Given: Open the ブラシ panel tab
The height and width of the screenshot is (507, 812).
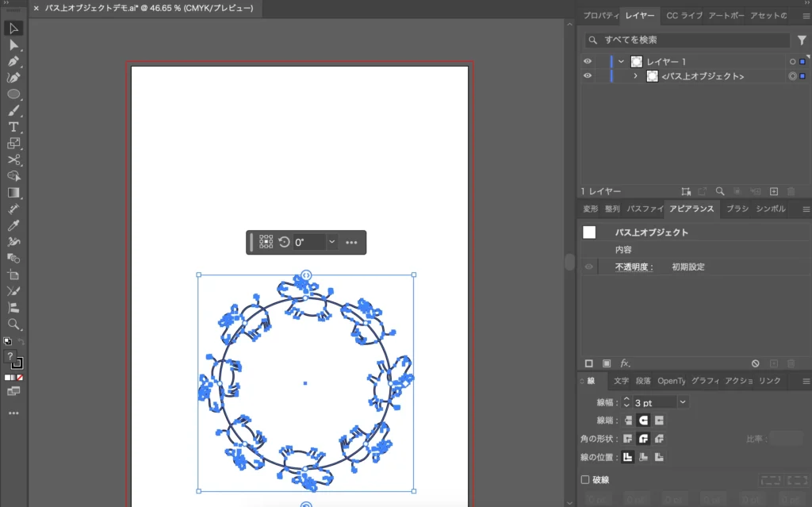Looking at the screenshot, I should coord(737,209).
